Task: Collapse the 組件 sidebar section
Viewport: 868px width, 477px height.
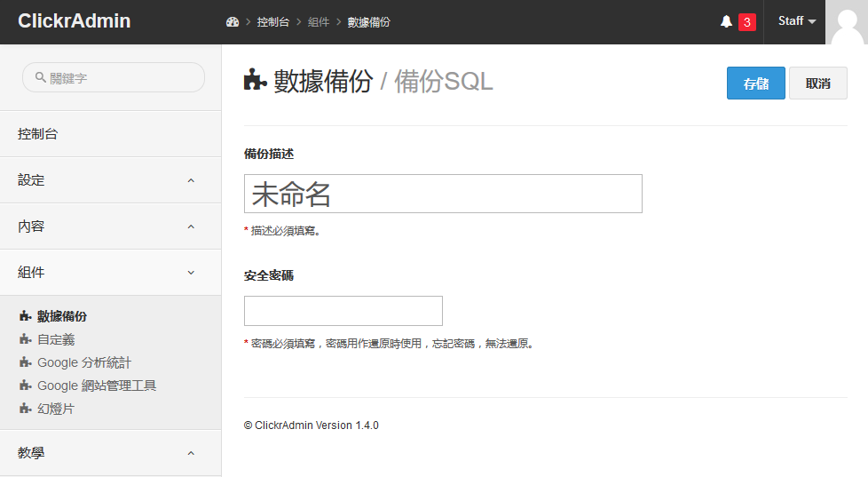Action: pos(111,272)
